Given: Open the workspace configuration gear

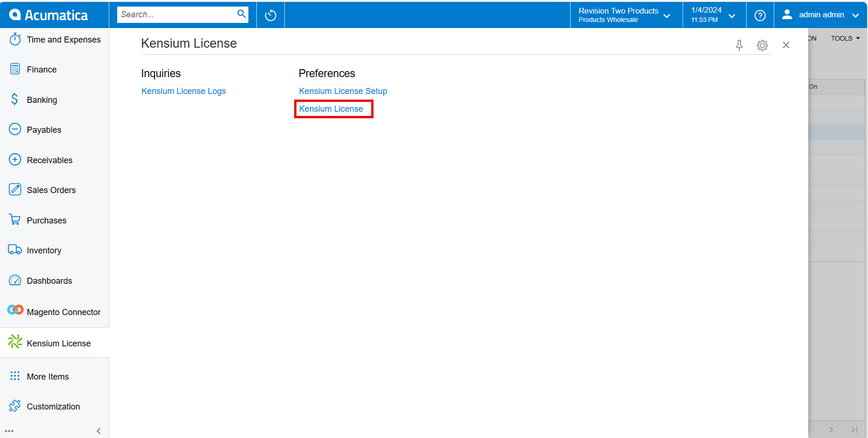Looking at the screenshot, I should coord(762,45).
